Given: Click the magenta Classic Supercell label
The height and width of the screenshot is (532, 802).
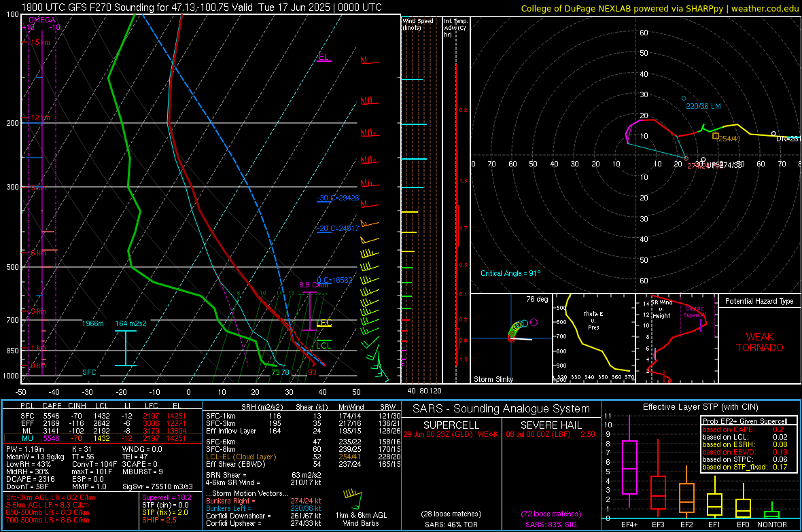Looking at the screenshot, I should point(694,312).
